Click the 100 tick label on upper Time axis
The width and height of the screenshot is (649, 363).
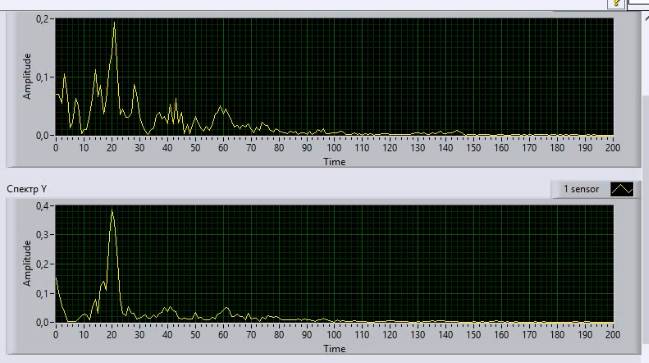[x=334, y=148]
